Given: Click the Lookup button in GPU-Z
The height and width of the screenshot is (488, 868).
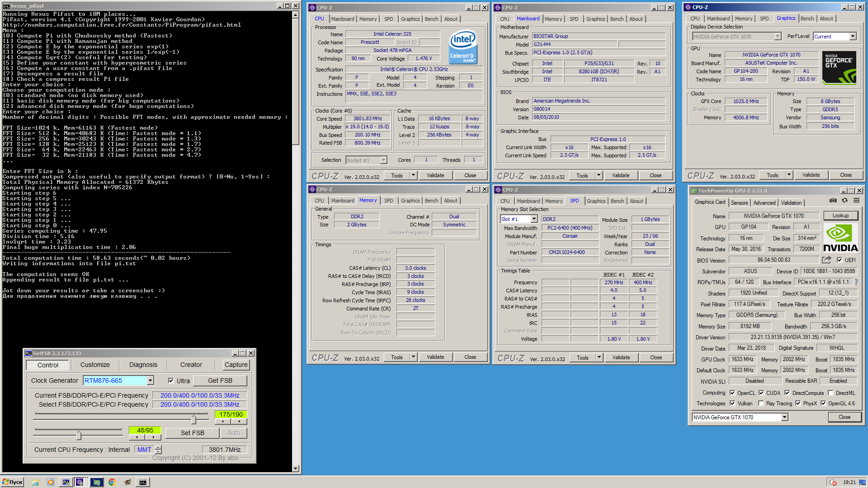Looking at the screenshot, I should coord(840,216).
